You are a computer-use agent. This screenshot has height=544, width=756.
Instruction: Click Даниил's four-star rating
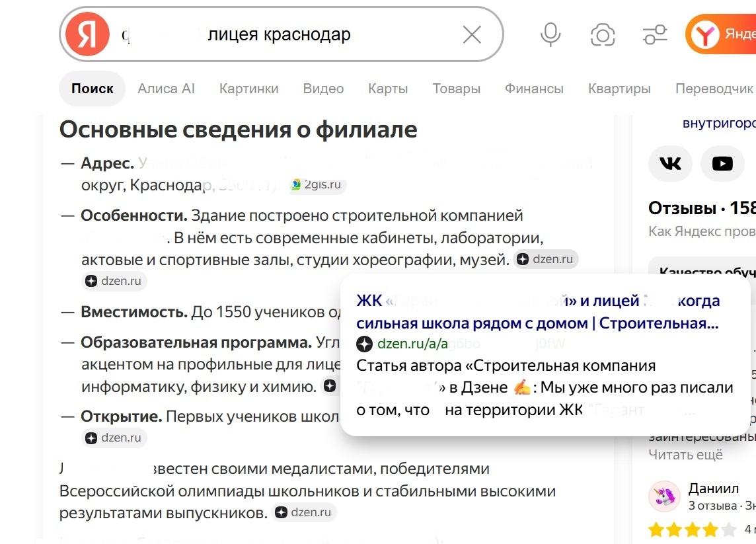pos(693,530)
